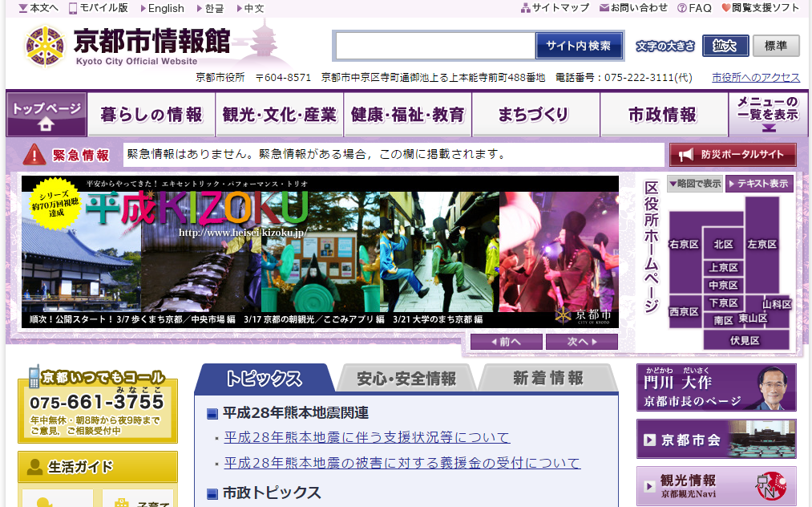
Task: Select 東山区 on the ward map
Action: pos(753,318)
